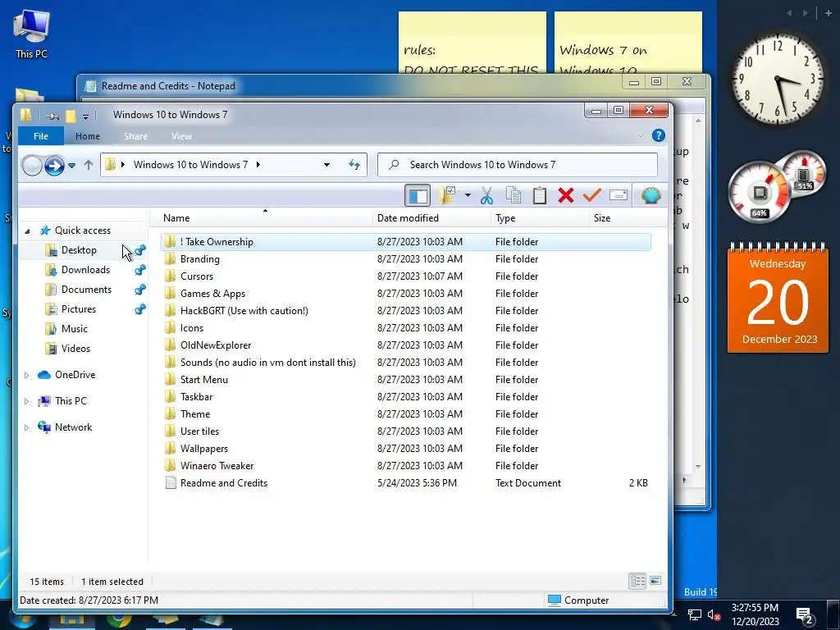This screenshot has height=630, width=840.
Task: Switch to details view button in status bar
Action: pos(637,582)
